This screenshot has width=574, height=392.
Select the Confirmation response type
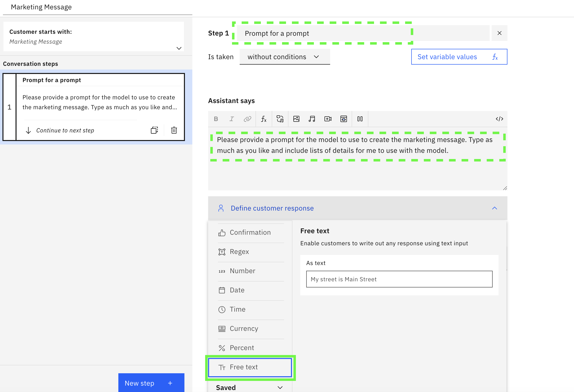point(250,232)
